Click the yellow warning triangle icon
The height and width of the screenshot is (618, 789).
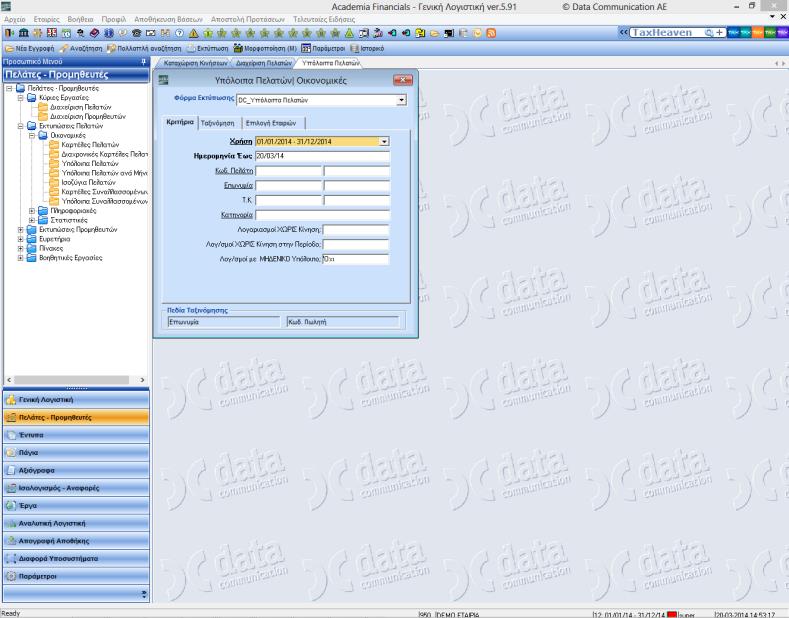click(193, 33)
